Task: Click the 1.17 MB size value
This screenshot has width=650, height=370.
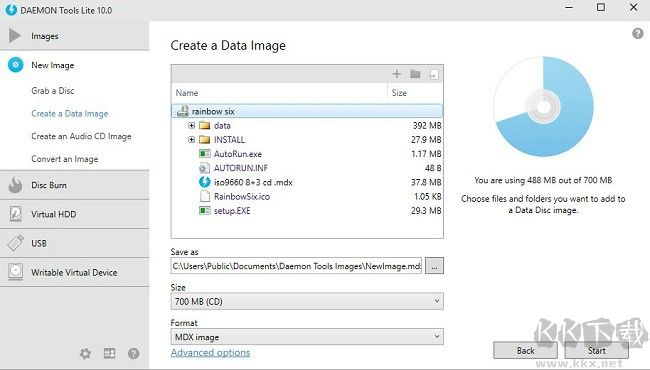Action: [426, 154]
